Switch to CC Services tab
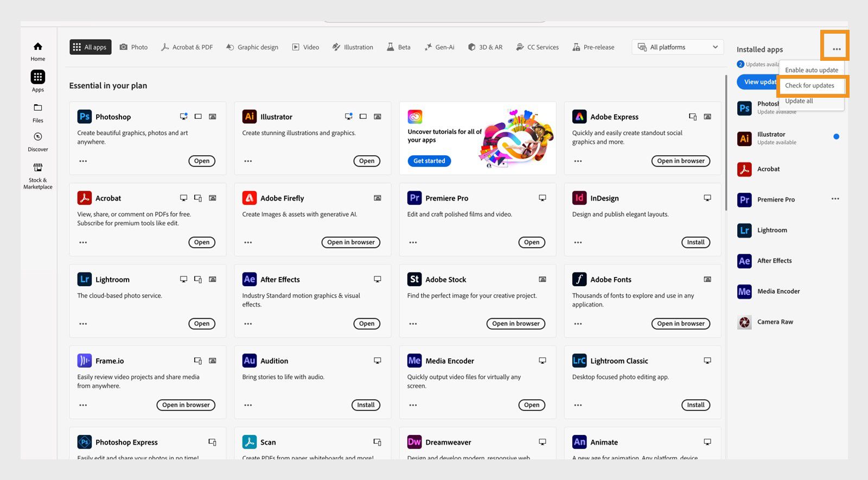The width and height of the screenshot is (868, 480). click(x=537, y=47)
